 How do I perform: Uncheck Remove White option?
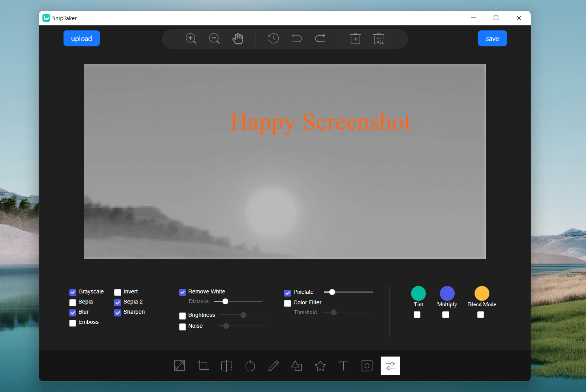[182, 292]
